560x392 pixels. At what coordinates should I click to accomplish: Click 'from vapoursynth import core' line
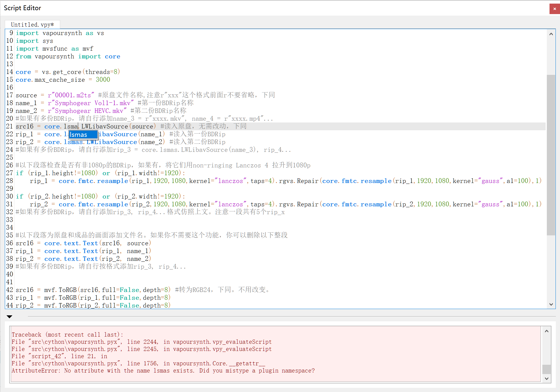(x=68, y=56)
